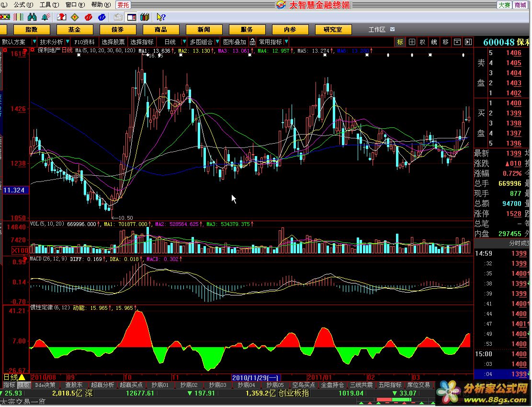Switch to the 超赢分析 tab
Image resolution: width=532 pixels, height=407 pixels.
[x=103, y=385]
